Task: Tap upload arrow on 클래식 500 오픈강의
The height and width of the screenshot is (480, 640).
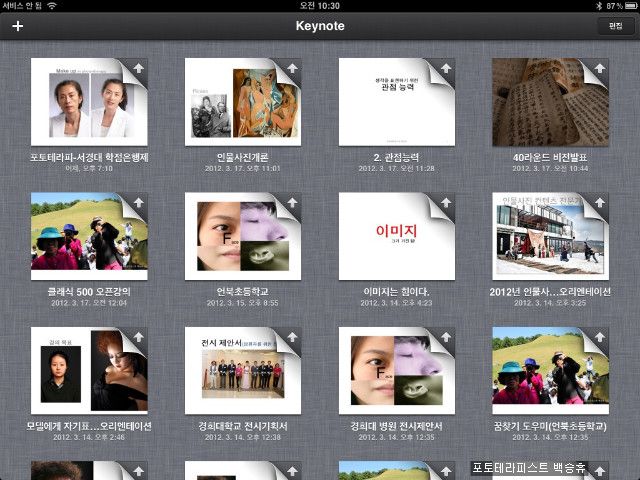Action: (139, 202)
